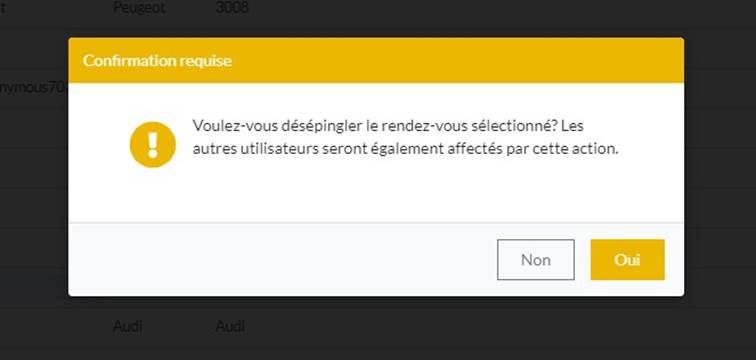
Task: Click the "autres utilisateurs seront également" text line
Action: (405, 149)
